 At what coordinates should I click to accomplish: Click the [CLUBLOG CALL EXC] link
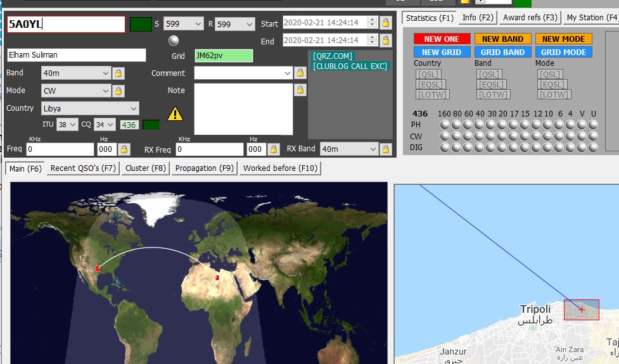pyautogui.click(x=350, y=66)
